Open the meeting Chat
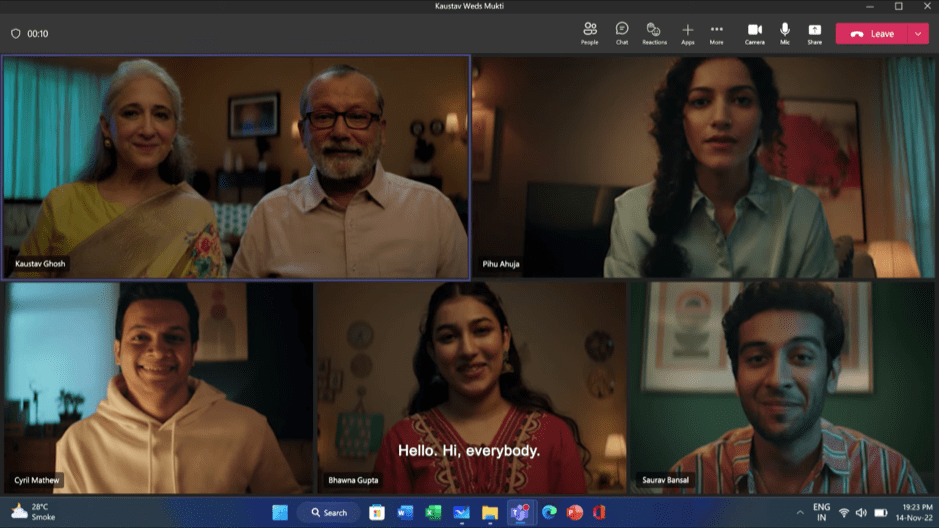 pyautogui.click(x=622, y=33)
